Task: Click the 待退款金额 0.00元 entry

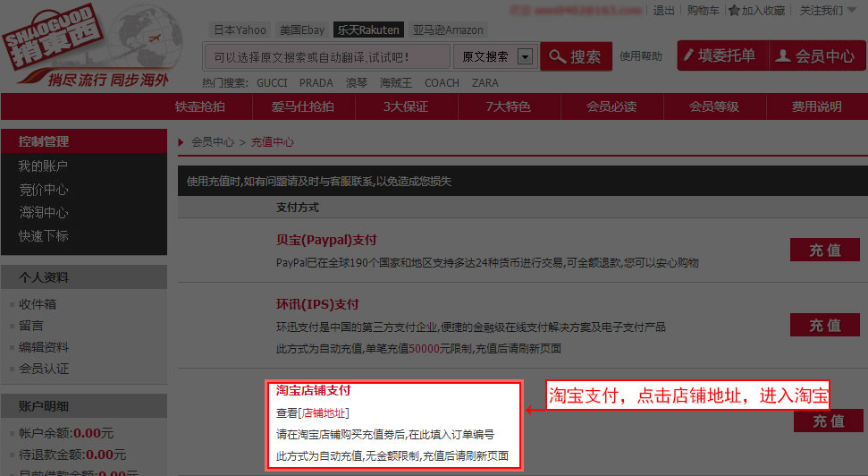Action: tap(72, 455)
